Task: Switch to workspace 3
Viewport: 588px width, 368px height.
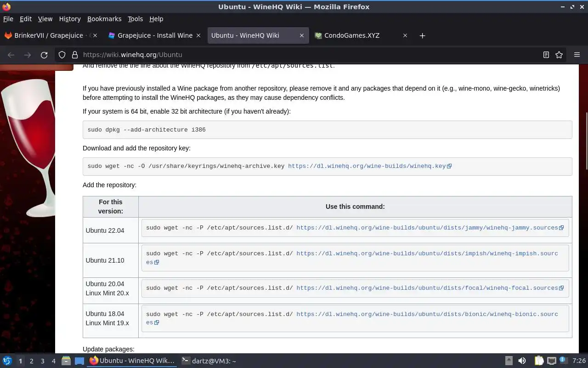Action: 42,361
